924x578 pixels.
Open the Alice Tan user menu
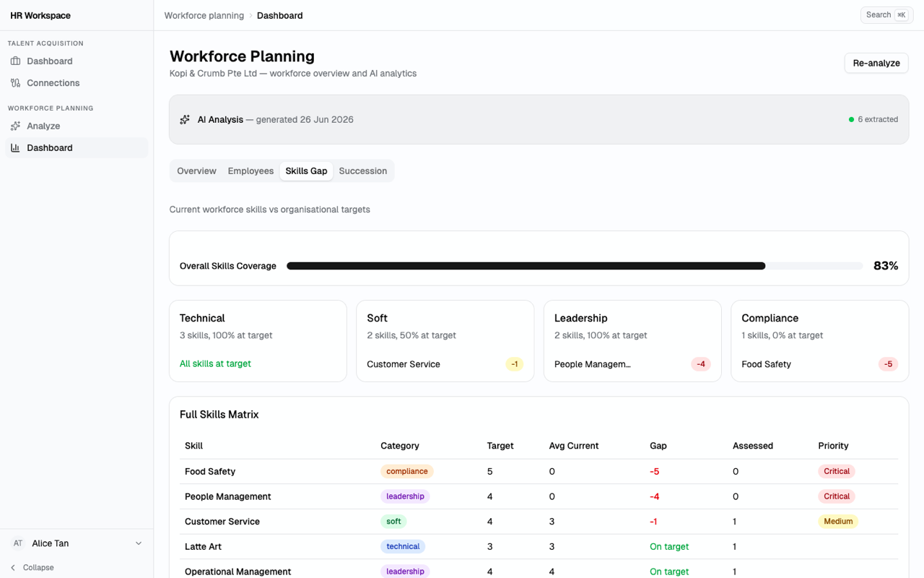77,543
